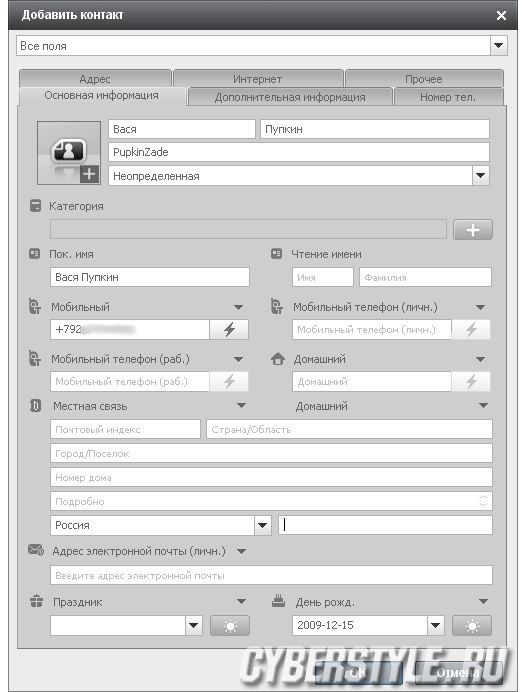Click the Подробно field spinner arrows

(x=484, y=501)
